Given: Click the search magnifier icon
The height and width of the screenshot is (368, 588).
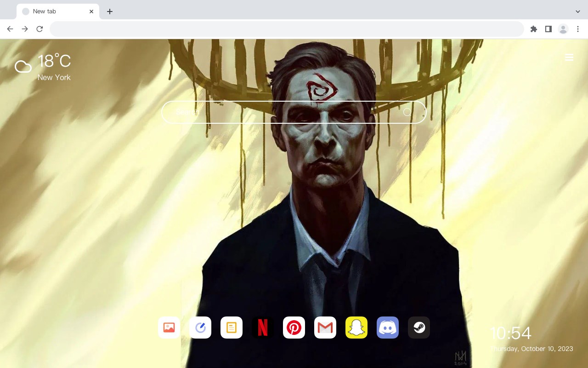Looking at the screenshot, I should [407, 112].
